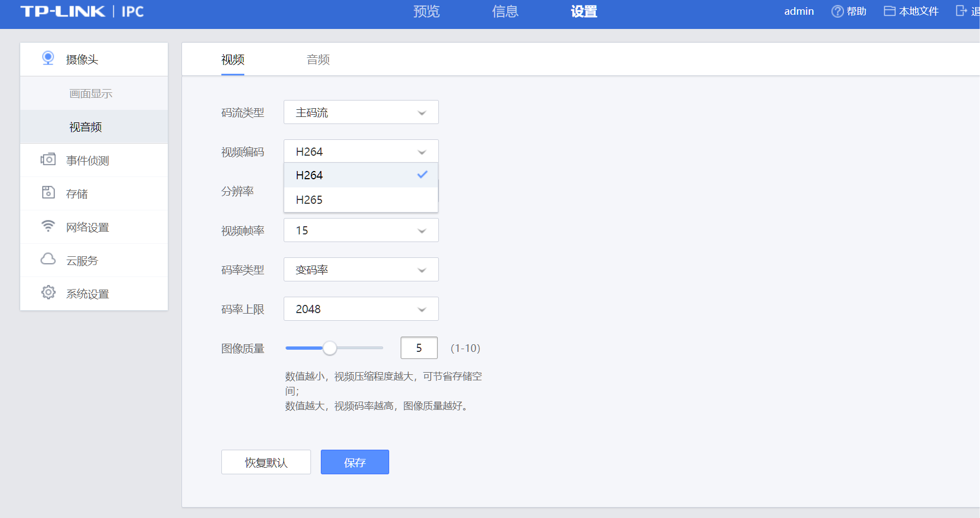980x518 pixels.
Task: Click the Wi-Fi network settings icon
Action: click(48, 226)
